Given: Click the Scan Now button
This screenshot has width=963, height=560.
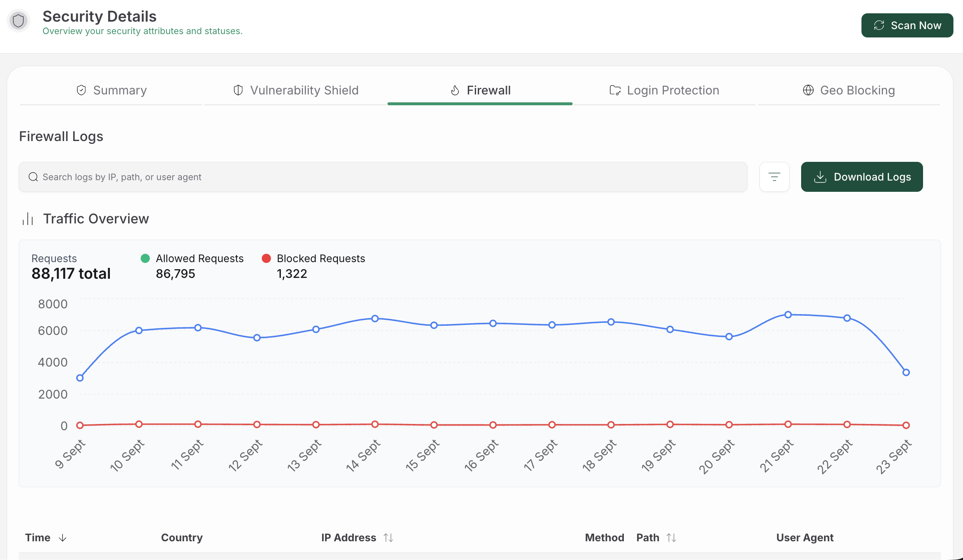Looking at the screenshot, I should 907,25.
